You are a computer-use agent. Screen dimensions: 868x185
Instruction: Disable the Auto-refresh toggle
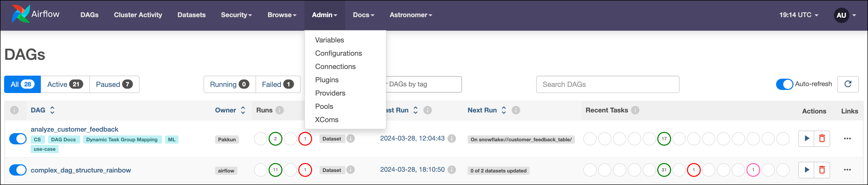[785, 84]
